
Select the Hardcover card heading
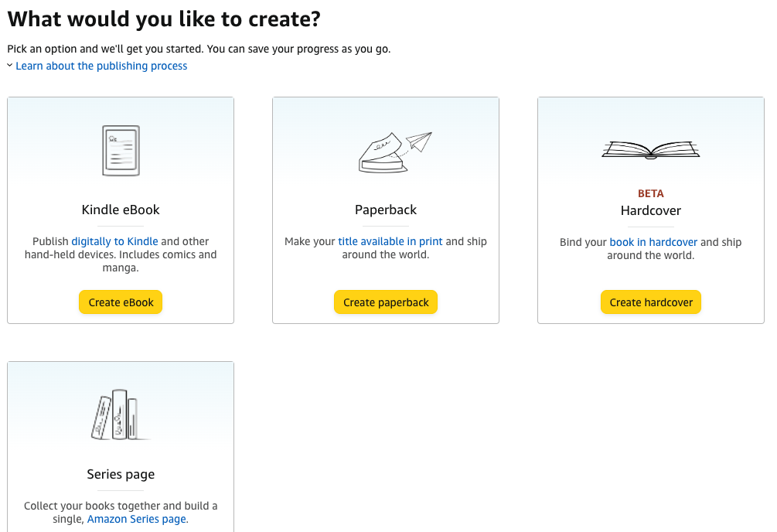coord(651,211)
